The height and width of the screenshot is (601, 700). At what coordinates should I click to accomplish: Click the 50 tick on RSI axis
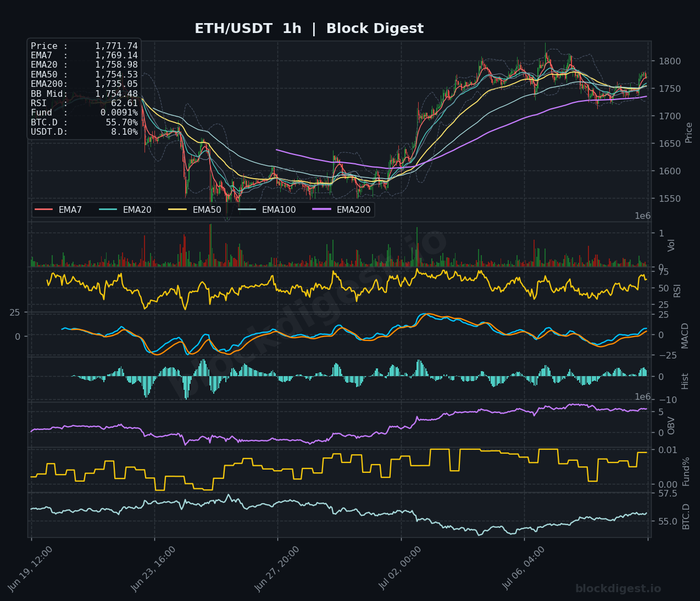click(663, 288)
